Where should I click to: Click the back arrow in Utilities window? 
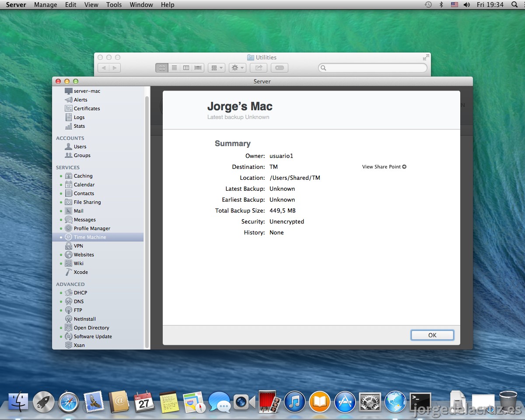[x=104, y=68]
